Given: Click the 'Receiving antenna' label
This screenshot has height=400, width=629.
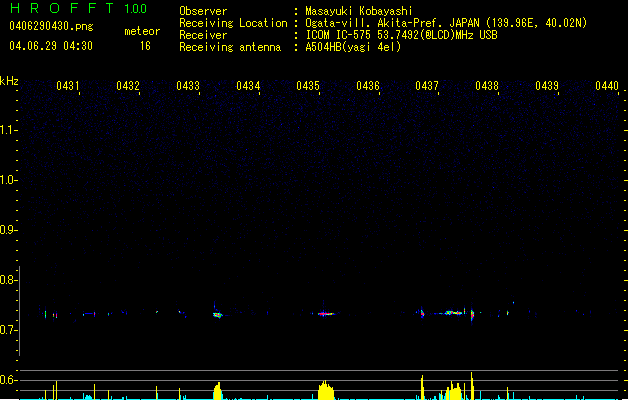Looking at the screenshot, I should [230, 47].
